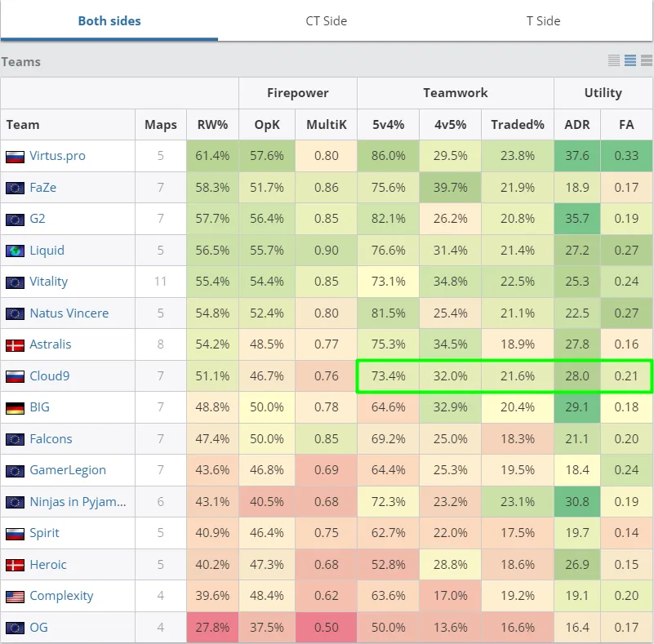
Task: Open Astralis team link
Action: pyautogui.click(x=51, y=344)
